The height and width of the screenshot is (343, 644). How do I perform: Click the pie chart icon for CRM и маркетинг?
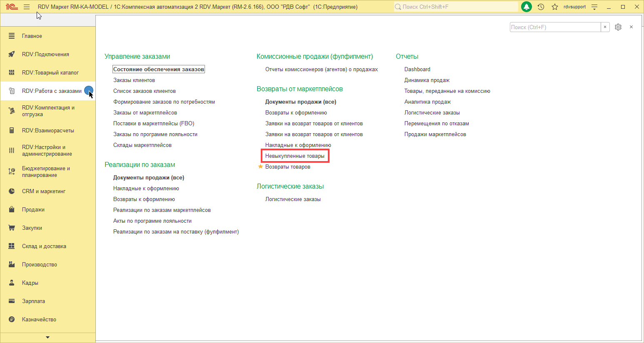pyautogui.click(x=12, y=191)
